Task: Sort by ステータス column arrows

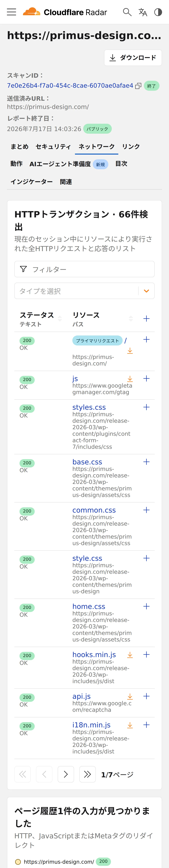Action: pos(60,318)
